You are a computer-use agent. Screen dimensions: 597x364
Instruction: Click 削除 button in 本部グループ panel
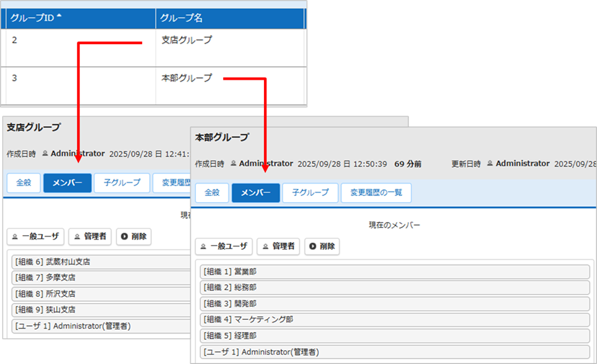coord(322,246)
